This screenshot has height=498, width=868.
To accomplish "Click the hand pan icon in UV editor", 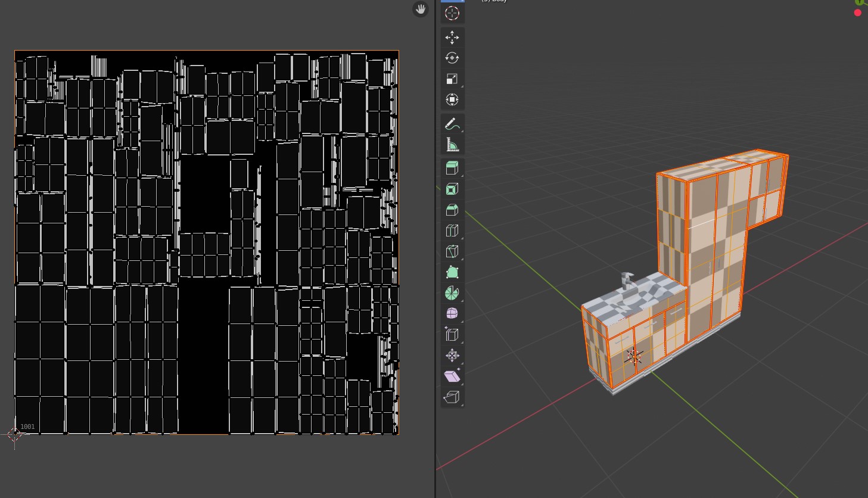I will tap(421, 9).
